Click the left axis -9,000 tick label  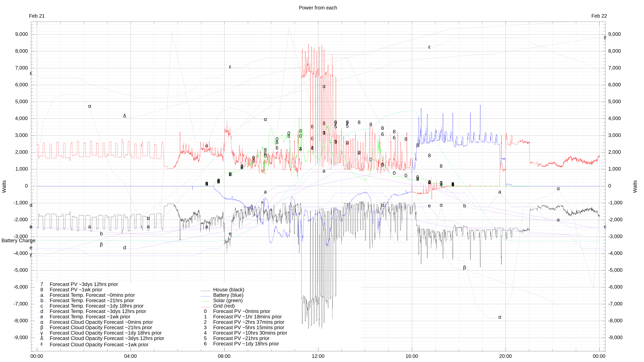[21, 337]
